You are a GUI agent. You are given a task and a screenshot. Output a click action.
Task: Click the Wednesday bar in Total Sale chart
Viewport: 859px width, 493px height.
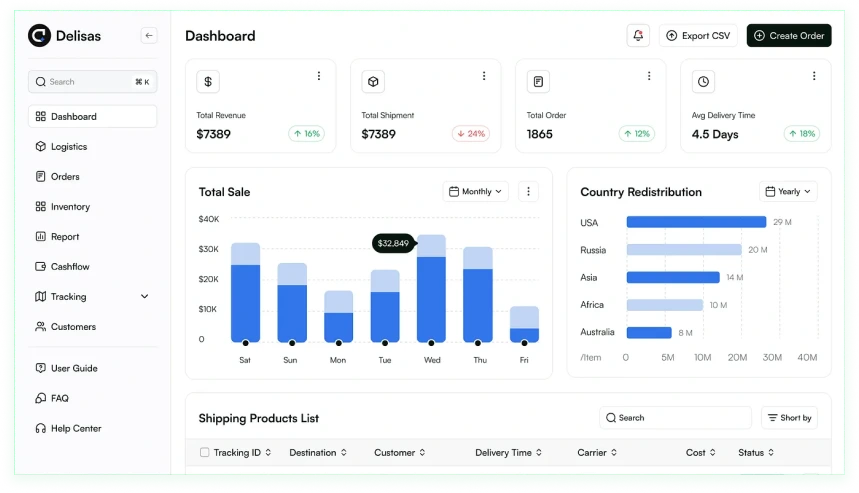point(431,298)
